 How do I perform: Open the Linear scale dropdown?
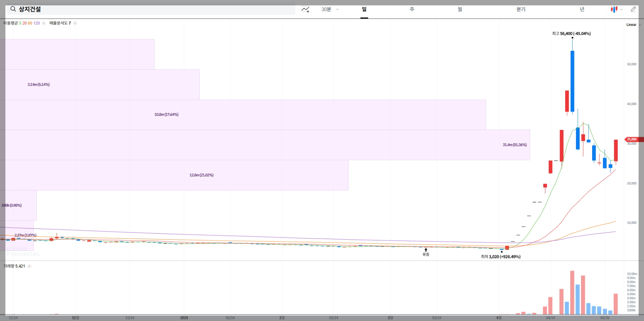(634, 25)
